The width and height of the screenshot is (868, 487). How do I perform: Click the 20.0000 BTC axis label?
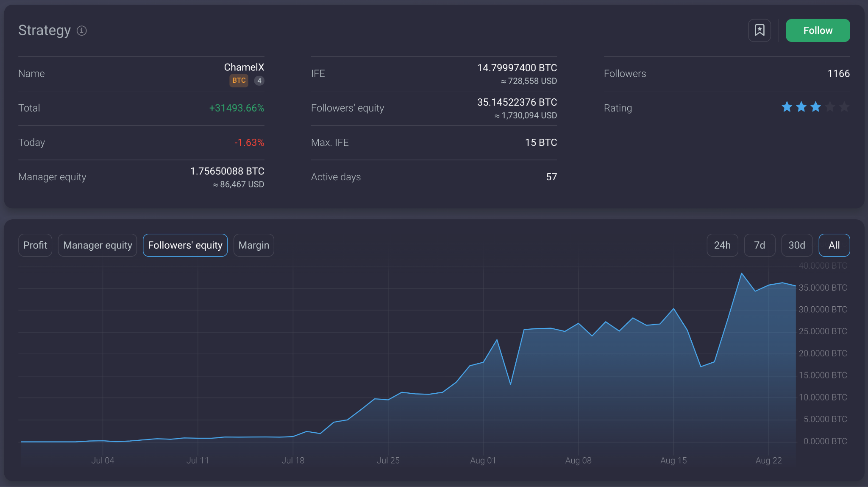tap(823, 353)
